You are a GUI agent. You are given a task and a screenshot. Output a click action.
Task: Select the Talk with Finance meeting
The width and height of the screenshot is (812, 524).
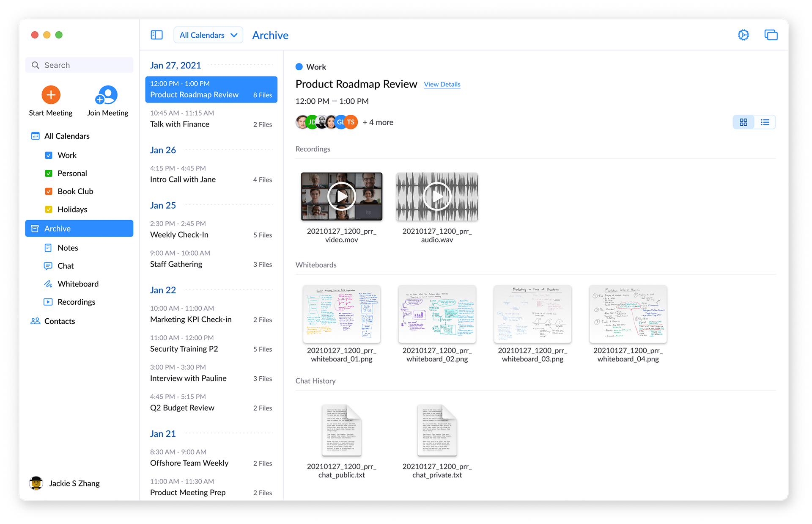point(211,119)
